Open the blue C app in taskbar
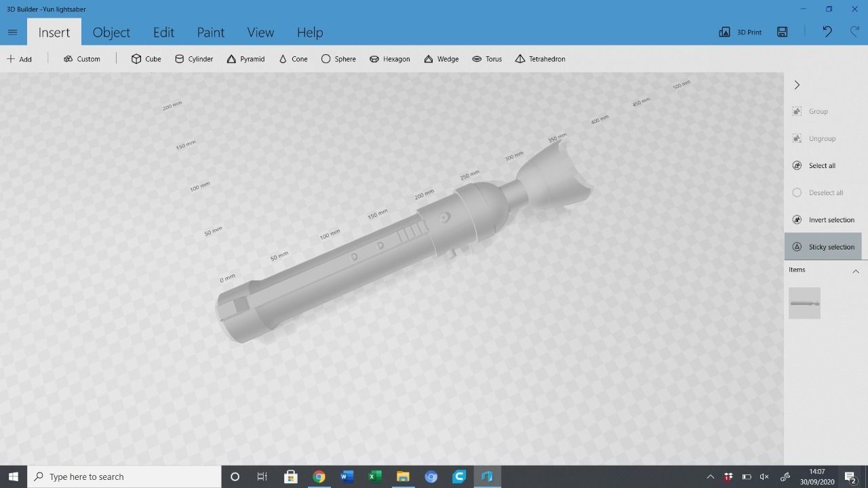Screen dimensions: 868x488 coord(459,476)
